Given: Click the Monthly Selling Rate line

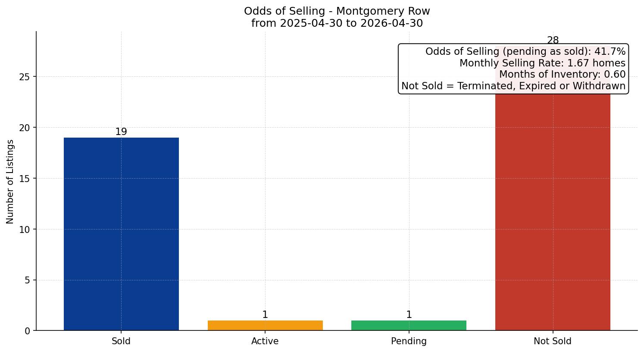Looking at the screenshot, I should [542, 63].
